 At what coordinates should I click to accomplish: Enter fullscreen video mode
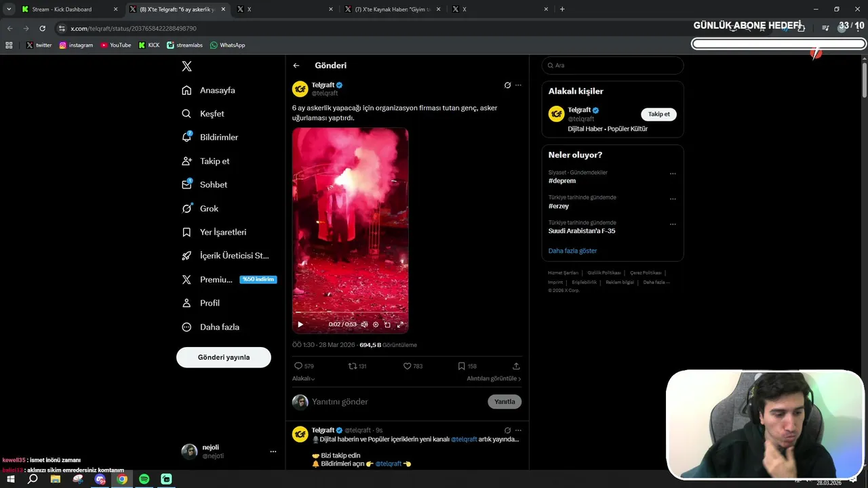click(400, 325)
